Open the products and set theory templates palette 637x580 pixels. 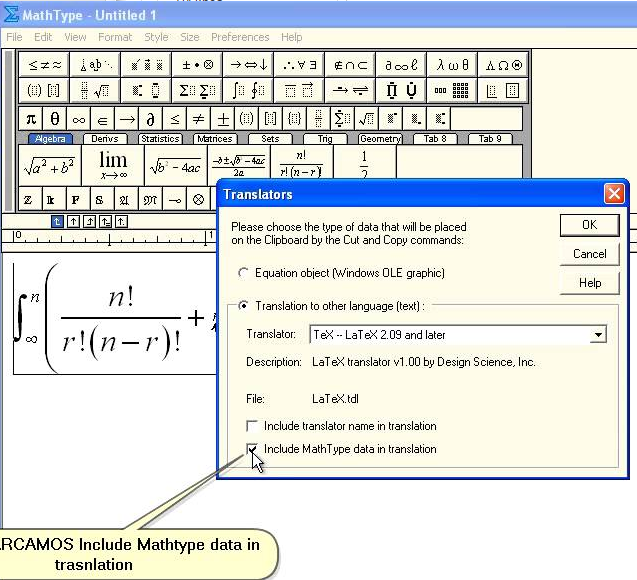(401, 90)
